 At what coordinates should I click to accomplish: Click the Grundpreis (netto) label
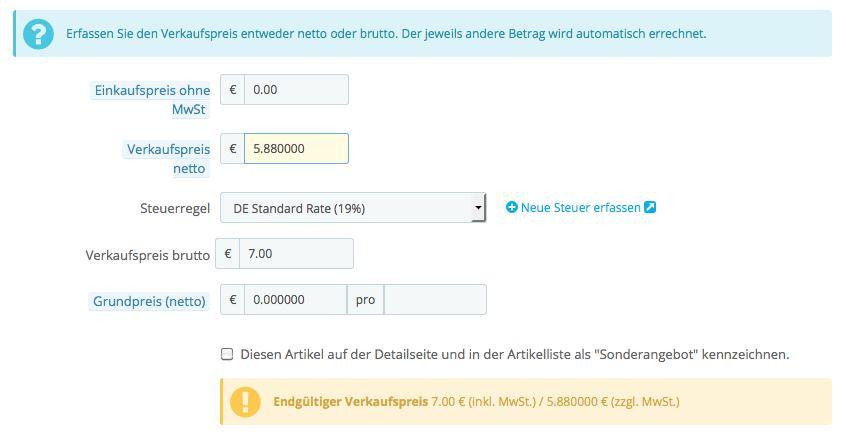[x=149, y=299]
